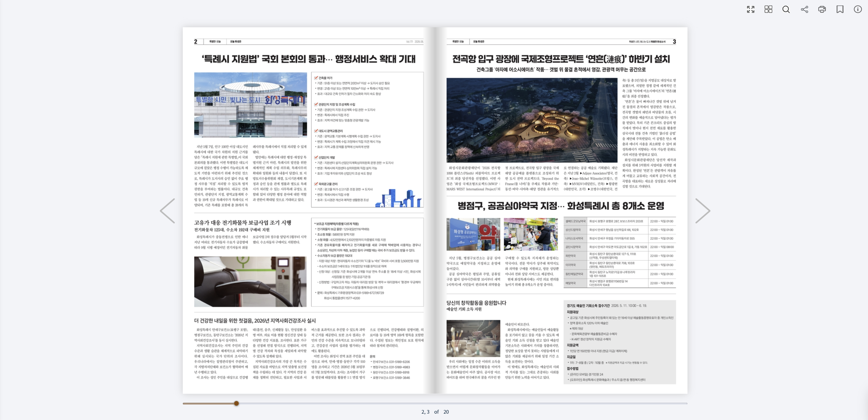Image resolution: width=868 pixels, height=420 pixels.
Task: Enter fullscreen mode with the expand icon
Action: [750, 9]
